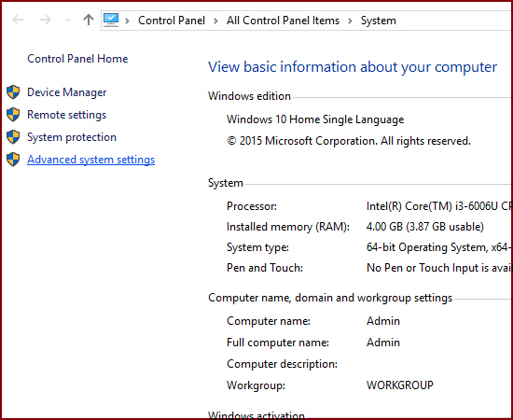Screen dimensions: 513x420
Task: Click the '4.00 GB (3.87 GB usable)' value
Action: 425,227
